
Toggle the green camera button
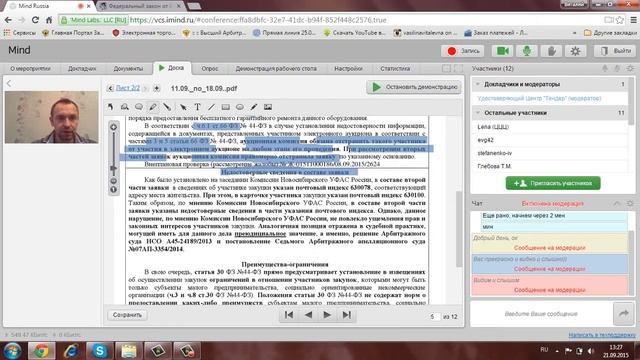click(x=502, y=51)
